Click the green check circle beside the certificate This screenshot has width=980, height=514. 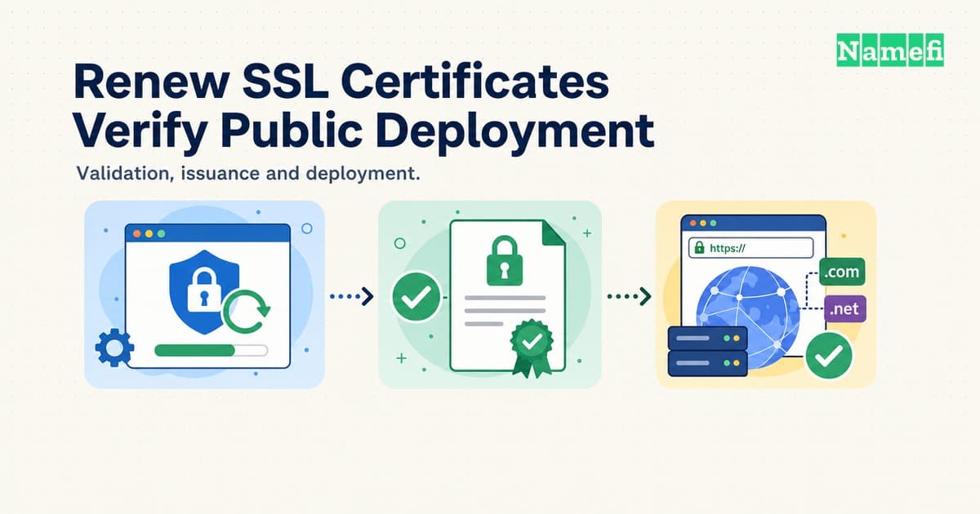[416, 298]
